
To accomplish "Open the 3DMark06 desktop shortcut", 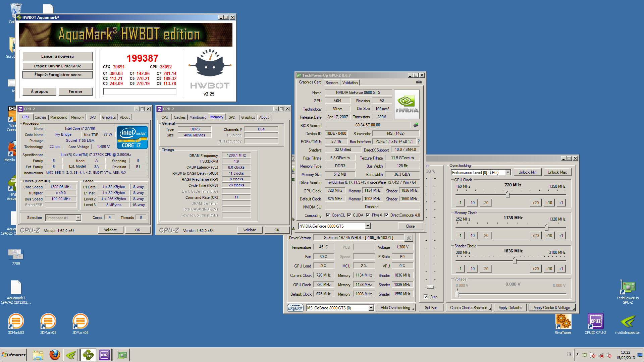I will tap(80, 323).
